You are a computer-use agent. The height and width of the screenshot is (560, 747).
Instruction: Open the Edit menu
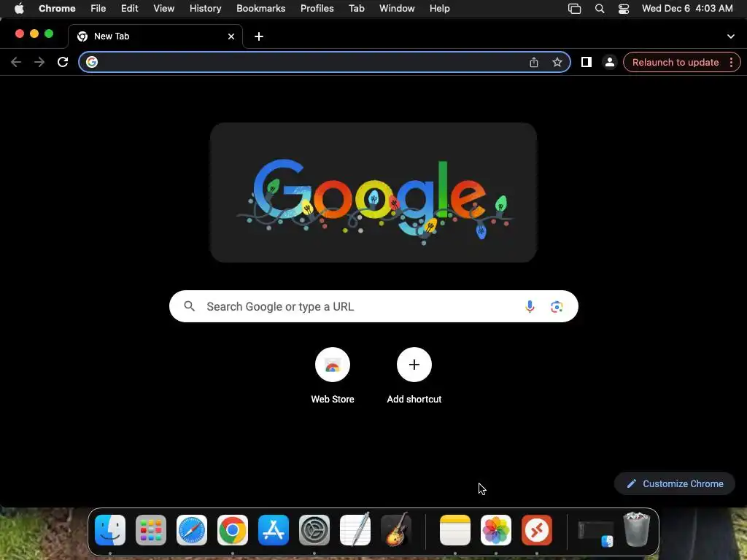[x=130, y=8]
